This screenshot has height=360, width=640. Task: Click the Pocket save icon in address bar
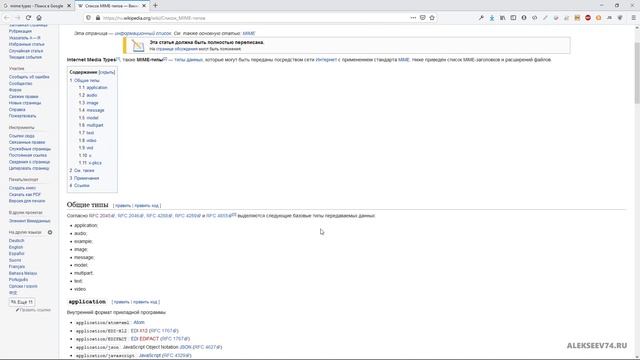(x=422, y=18)
